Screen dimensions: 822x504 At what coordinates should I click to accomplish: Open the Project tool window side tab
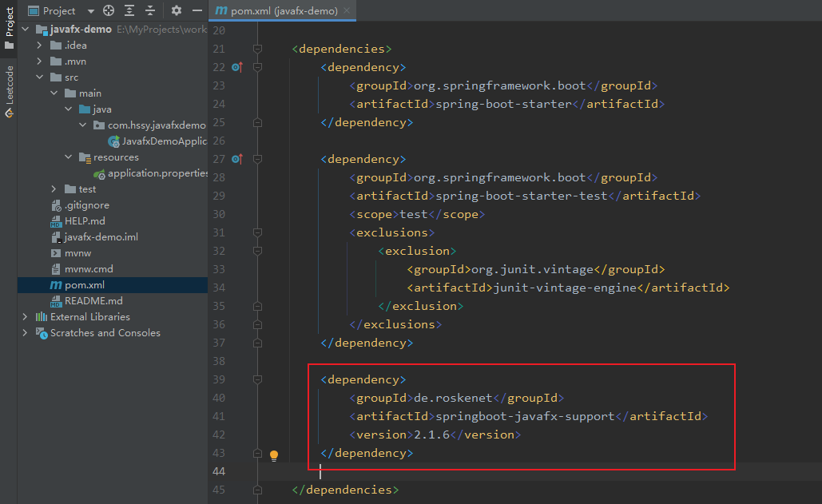(9, 28)
